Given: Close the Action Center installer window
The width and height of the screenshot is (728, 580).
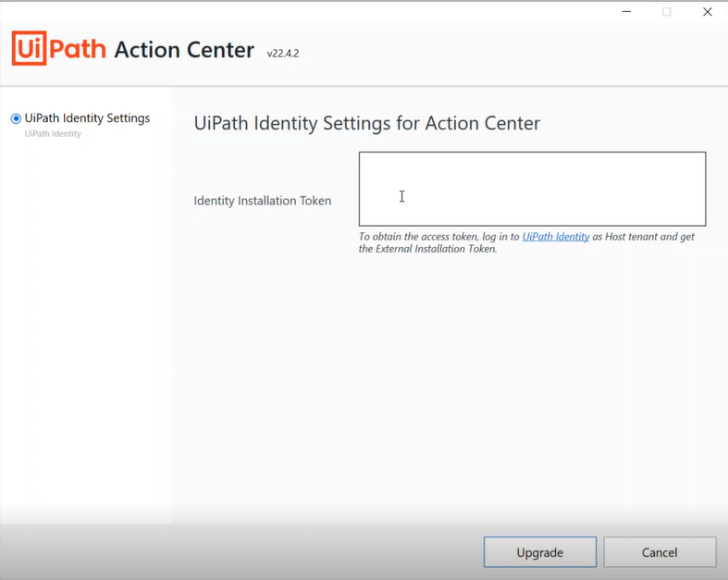Looking at the screenshot, I should pos(707,12).
